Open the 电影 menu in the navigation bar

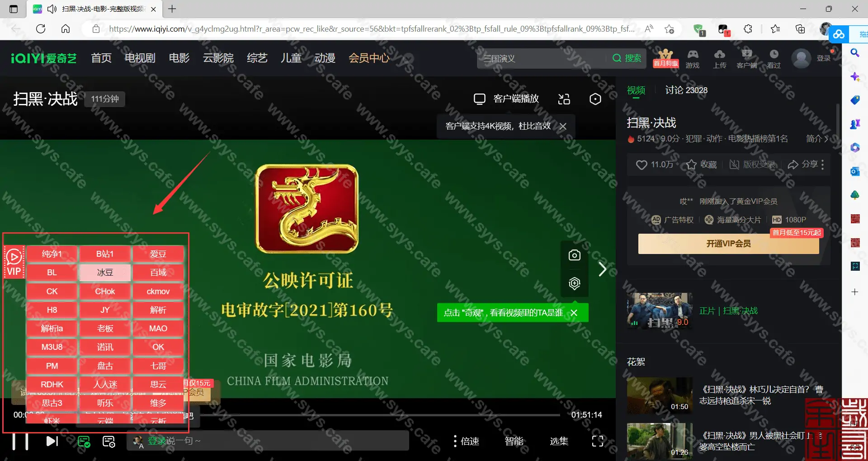pos(179,58)
